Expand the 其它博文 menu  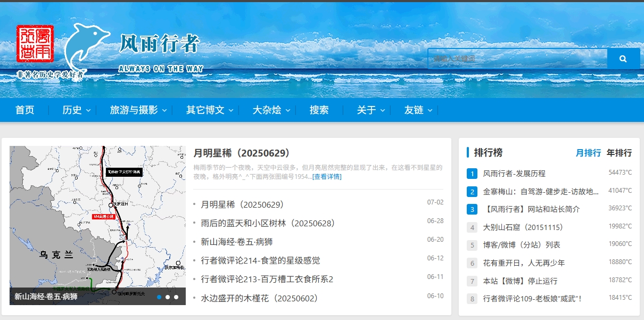[x=209, y=110]
